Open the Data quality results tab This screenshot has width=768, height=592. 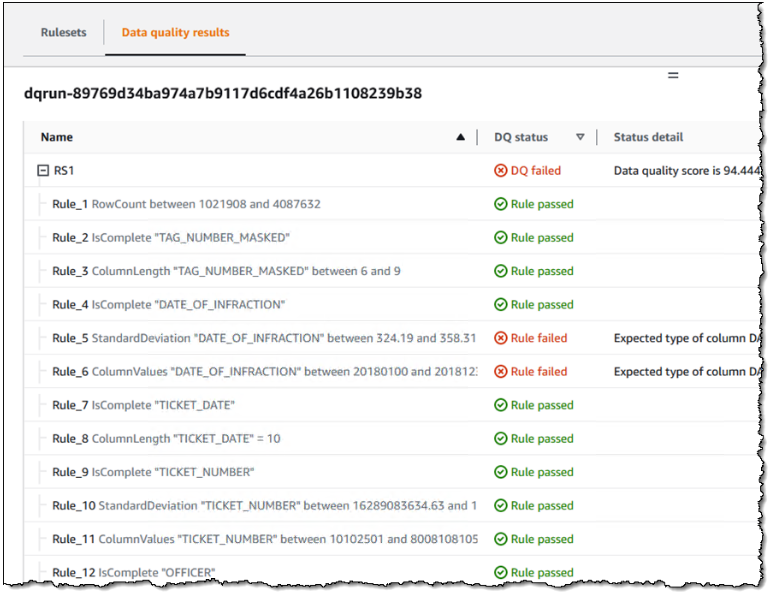click(175, 32)
